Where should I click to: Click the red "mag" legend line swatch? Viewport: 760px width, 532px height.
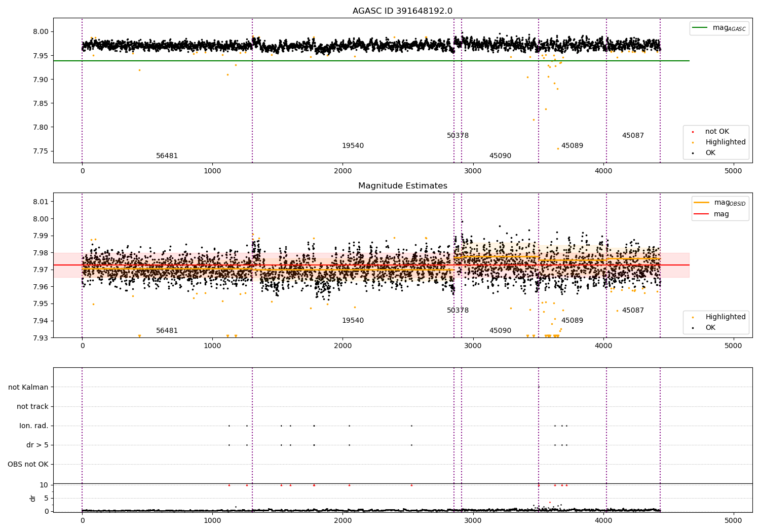coord(702,214)
